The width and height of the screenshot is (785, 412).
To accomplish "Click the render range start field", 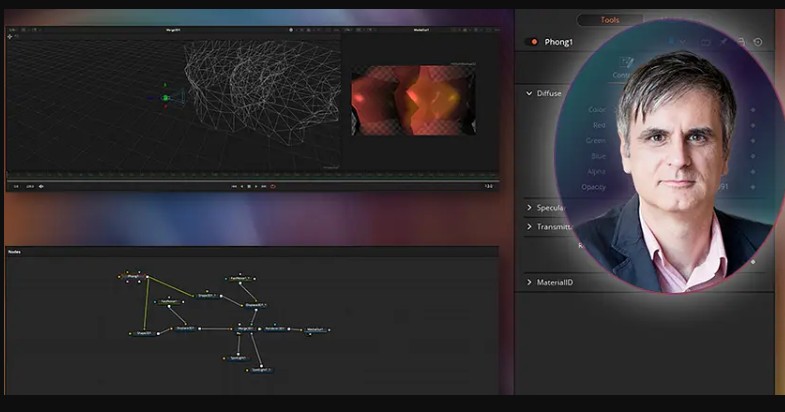I will click(16, 186).
